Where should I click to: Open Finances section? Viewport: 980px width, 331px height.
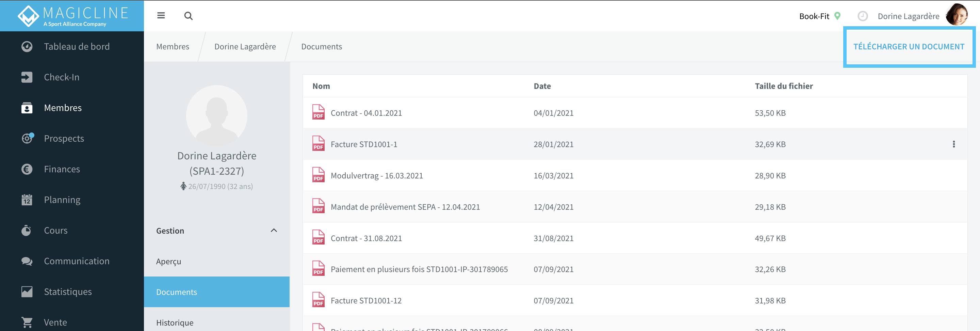coord(62,169)
